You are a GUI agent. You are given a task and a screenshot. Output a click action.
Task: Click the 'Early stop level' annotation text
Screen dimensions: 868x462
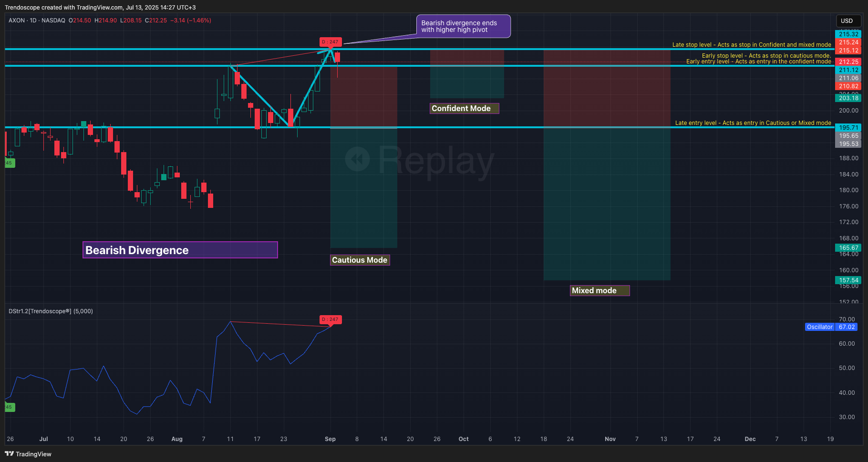pyautogui.click(x=766, y=56)
